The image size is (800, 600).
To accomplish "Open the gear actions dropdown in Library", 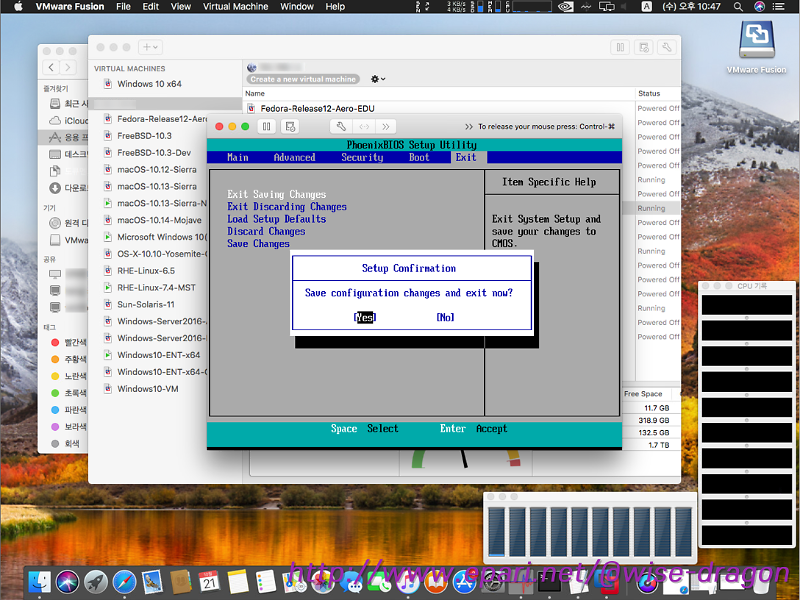I will [x=378, y=79].
